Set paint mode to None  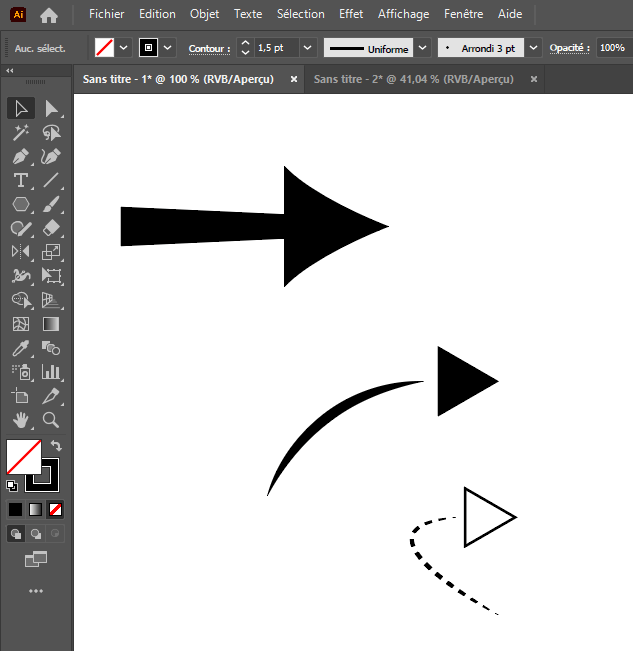click(56, 509)
